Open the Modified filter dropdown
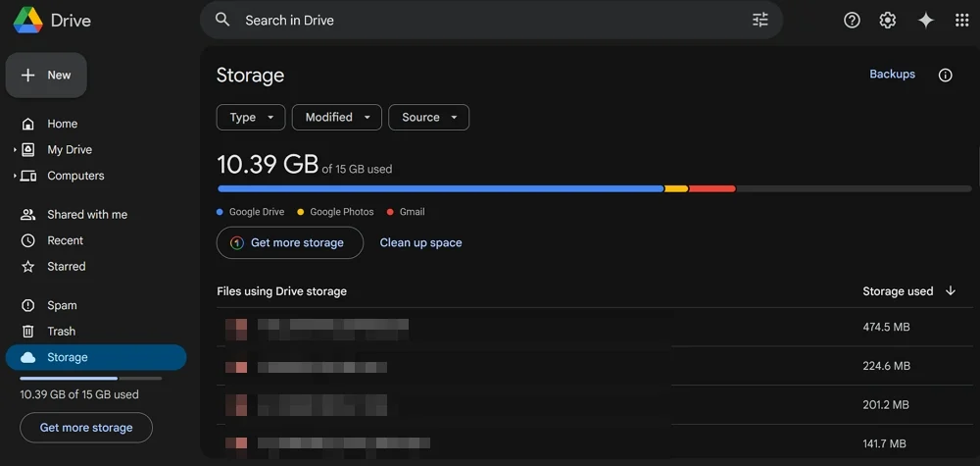 pyautogui.click(x=337, y=118)
